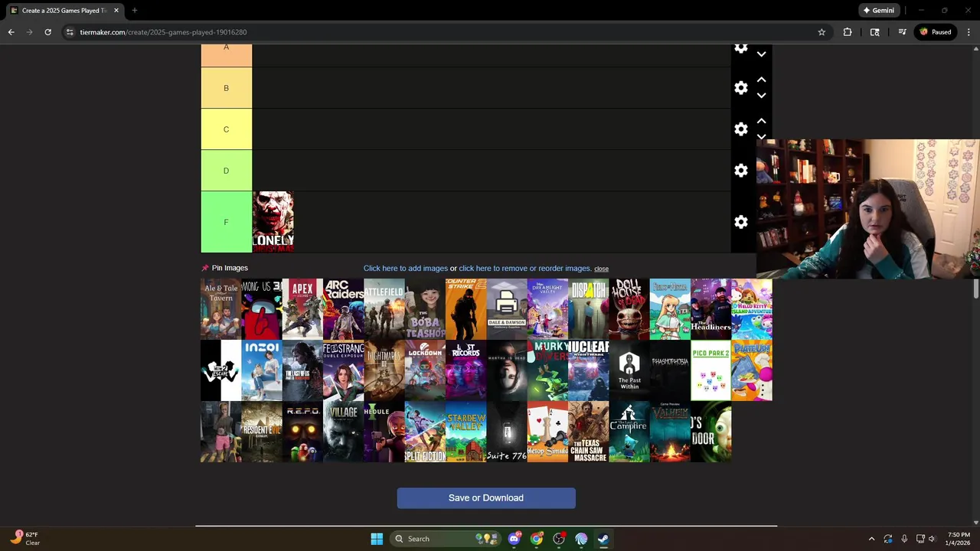This screenshot has height=551, width=980.
Task: Go back in browser history
Action: (11, 32)
